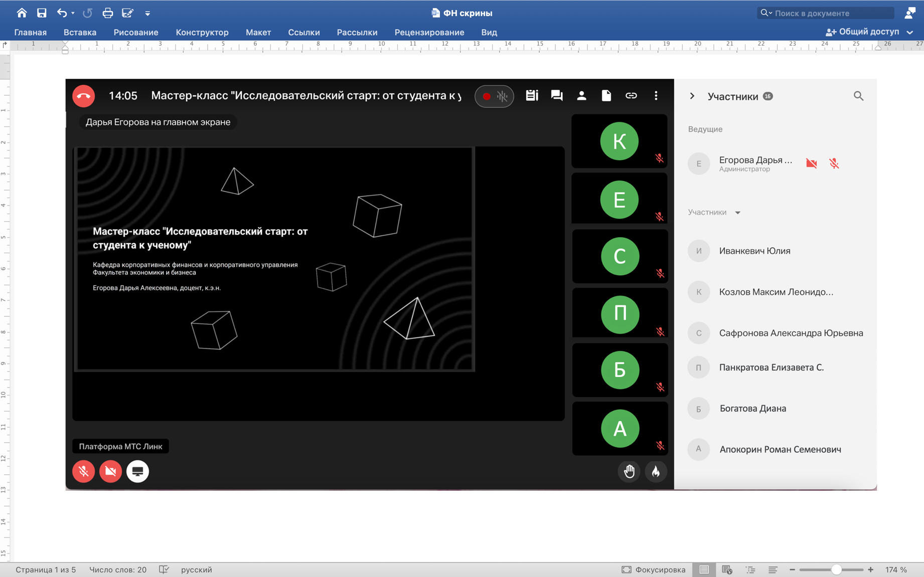Image resolution: width=924 pixels, height=577 pixels.
Task: Click the zoom slider handle
Action: point(836,569)
